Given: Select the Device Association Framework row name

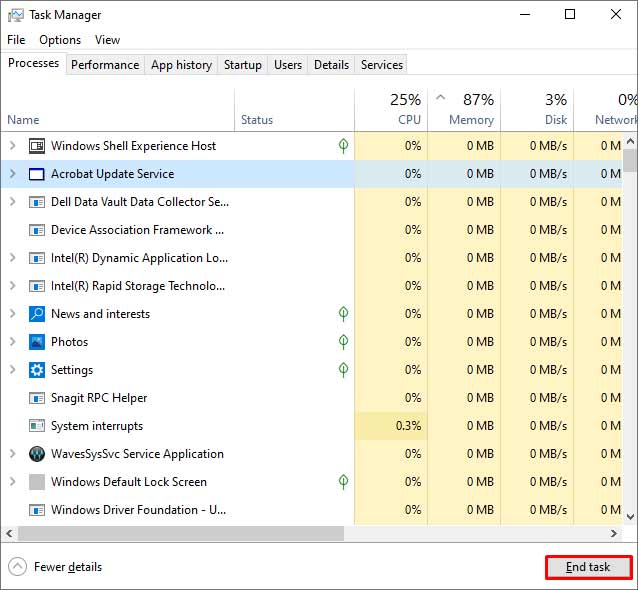Looking at the screenshot, I should tap(137, 230).
